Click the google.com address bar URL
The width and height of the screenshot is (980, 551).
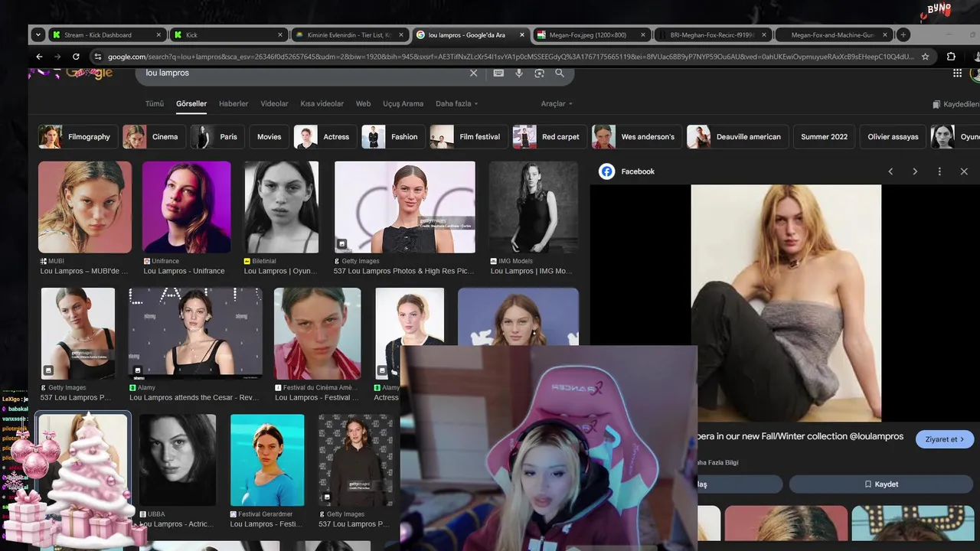pos(511,57)
